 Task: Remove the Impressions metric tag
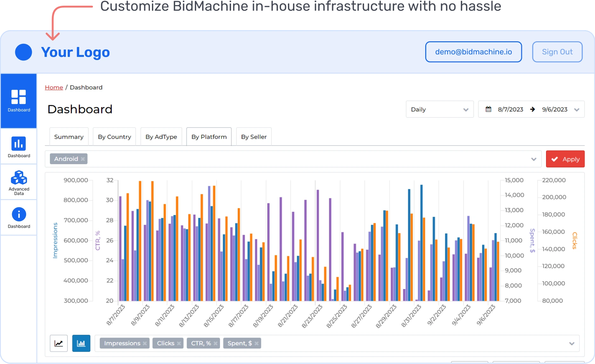coord(145,343)
